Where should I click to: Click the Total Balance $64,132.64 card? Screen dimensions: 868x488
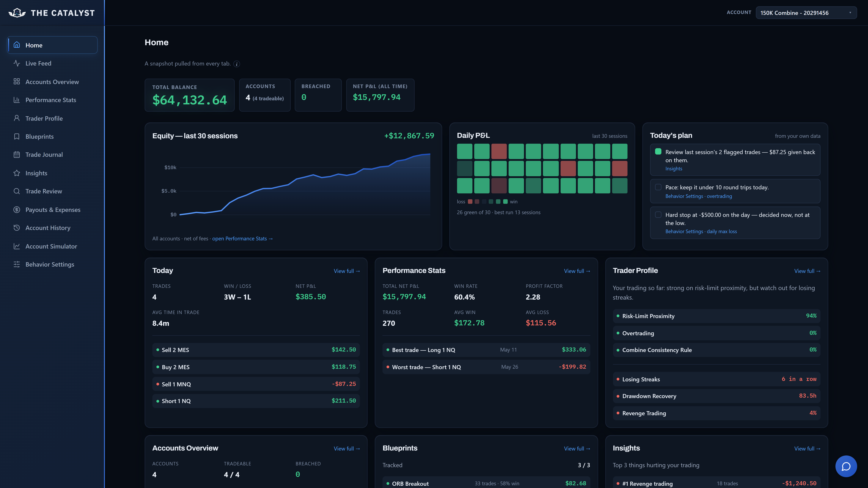pos(189,95)
